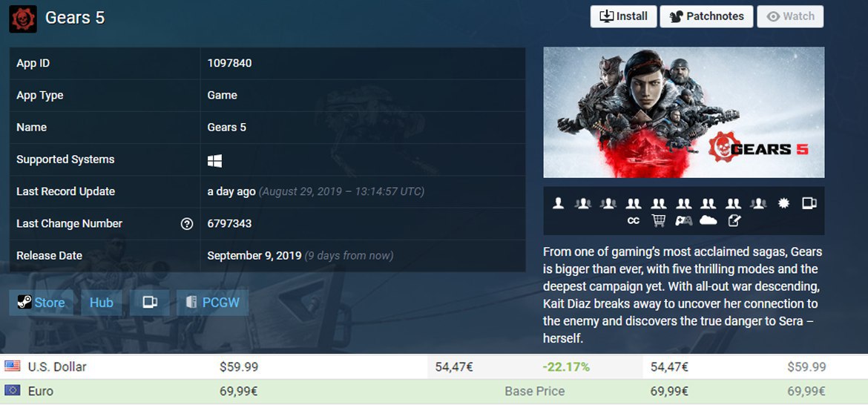Click the workshop edit pencil icon
This screenshot has width=868, height=405.
pos(734,221)
